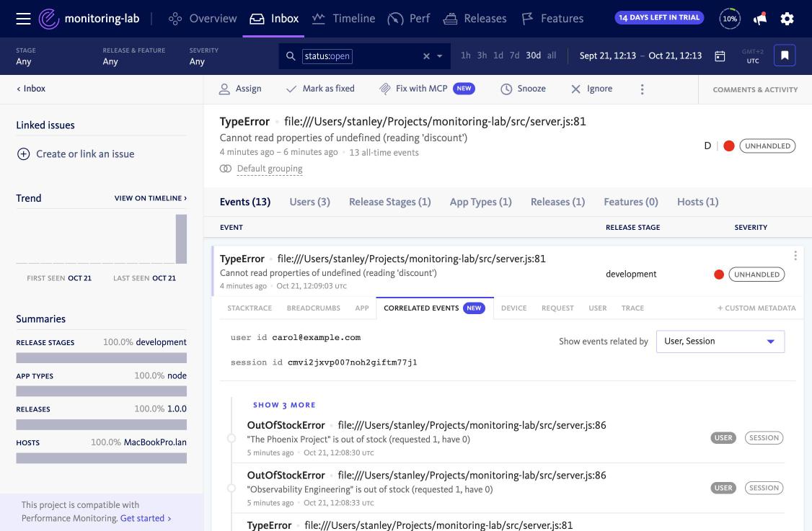Open the 10% setup progress indicator
Image resolution: width=812 pixels, height=531 pixels.
730,19
